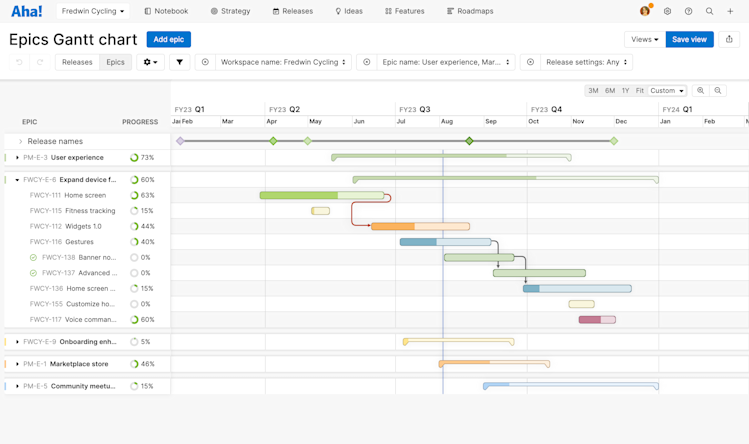
Task: Open the Roadmaps menu
Action: [470, 11]
